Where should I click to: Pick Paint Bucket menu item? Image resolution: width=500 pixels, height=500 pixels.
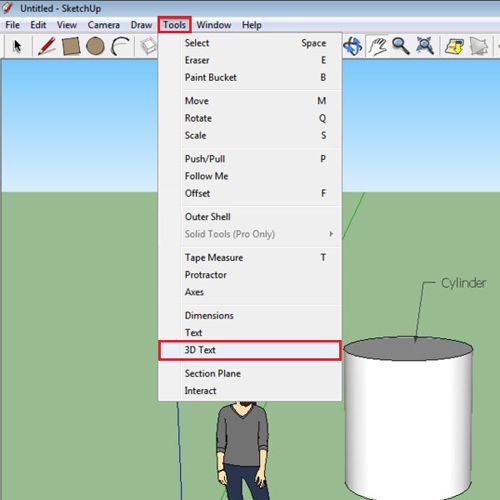(x=250, y=77)
